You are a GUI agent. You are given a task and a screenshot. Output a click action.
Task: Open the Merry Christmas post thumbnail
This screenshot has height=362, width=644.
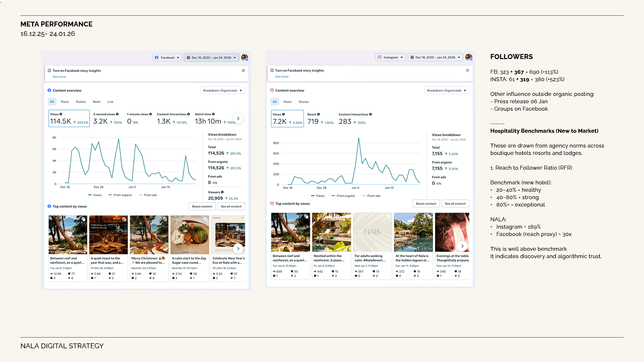coord(149,235)
